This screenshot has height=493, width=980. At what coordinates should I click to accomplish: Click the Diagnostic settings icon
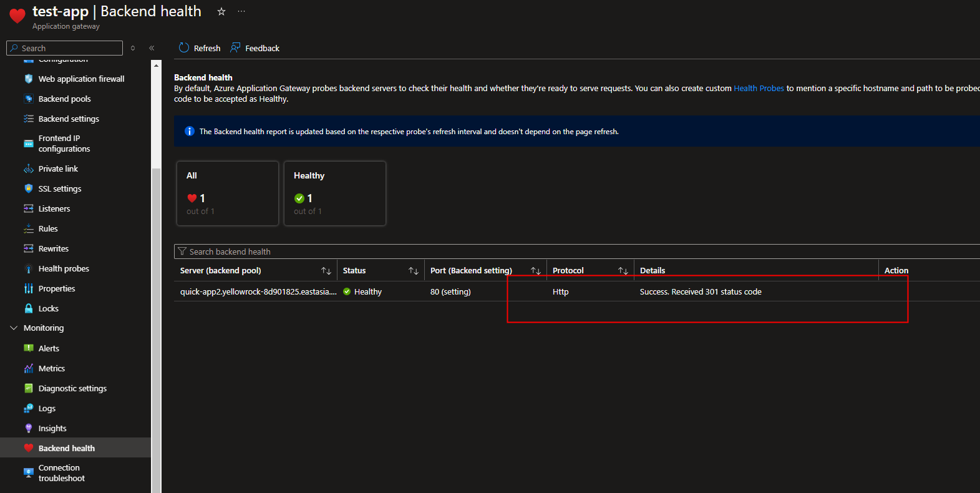coord(29,388)
